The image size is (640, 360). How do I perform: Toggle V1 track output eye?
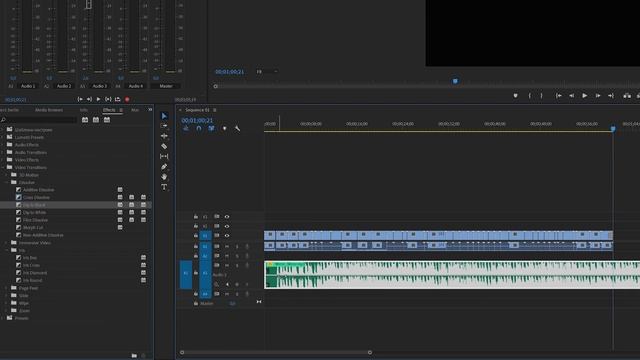[227, 236]
